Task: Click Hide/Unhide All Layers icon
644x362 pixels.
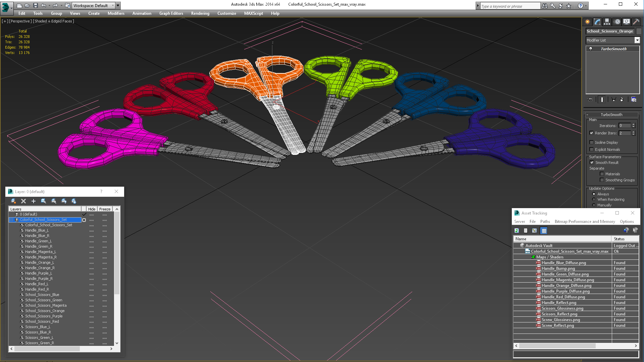Action: click(x=64, y=201)
